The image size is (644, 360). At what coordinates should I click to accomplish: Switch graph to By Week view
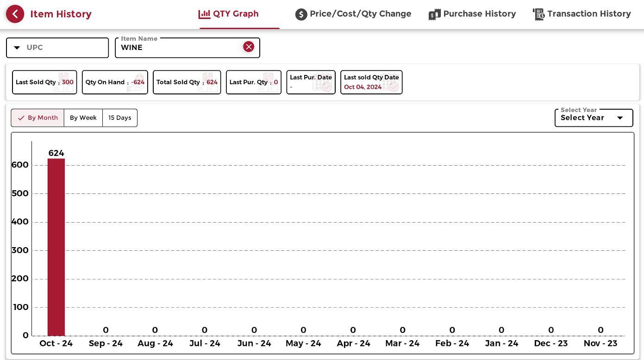[83, 118]
